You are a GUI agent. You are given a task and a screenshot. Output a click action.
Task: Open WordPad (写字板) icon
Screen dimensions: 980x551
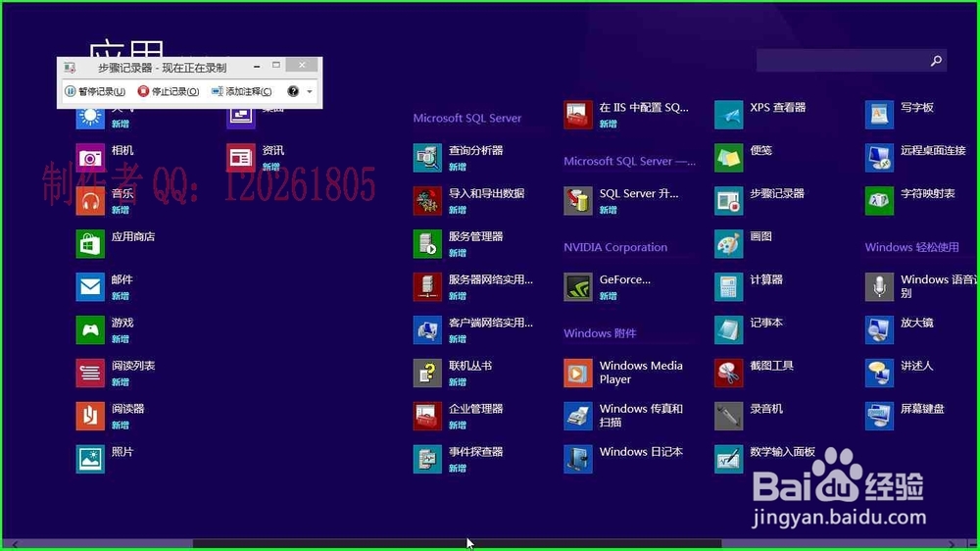pyautogui.click(x=879, y=115)
